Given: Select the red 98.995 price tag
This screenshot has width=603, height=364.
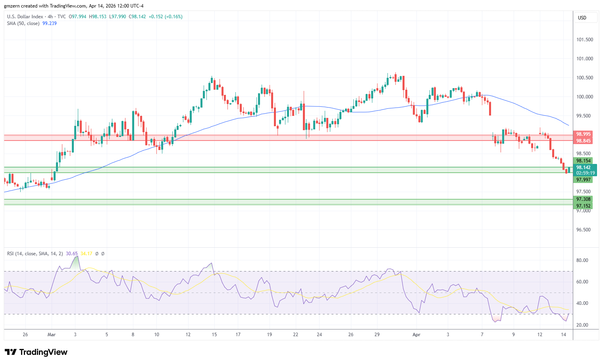Looking at the screenshot, I should click(x=583, y=134).
